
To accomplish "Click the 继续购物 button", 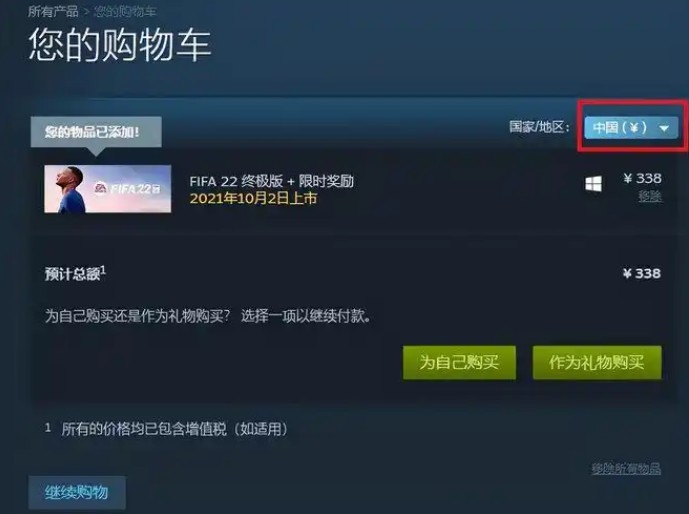I will click(x=77, y=492).
